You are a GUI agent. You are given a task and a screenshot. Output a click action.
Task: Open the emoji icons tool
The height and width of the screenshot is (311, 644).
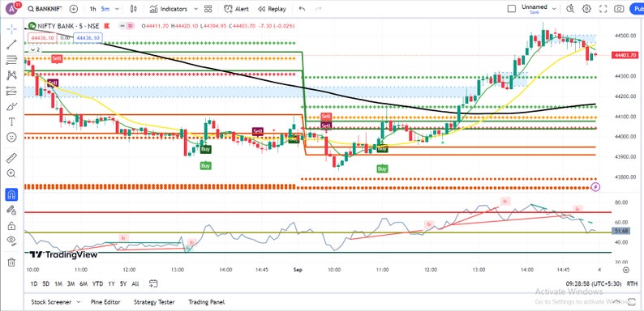11,137
